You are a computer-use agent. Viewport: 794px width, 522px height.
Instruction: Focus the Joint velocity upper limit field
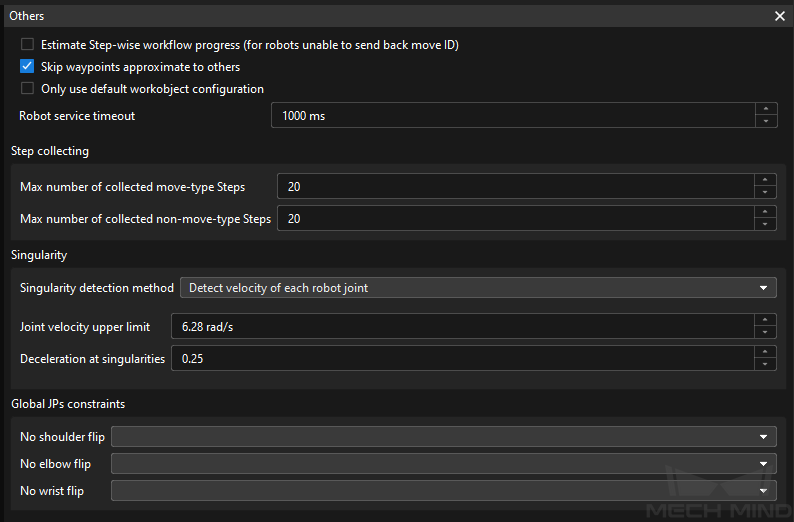tap(463, 327)
